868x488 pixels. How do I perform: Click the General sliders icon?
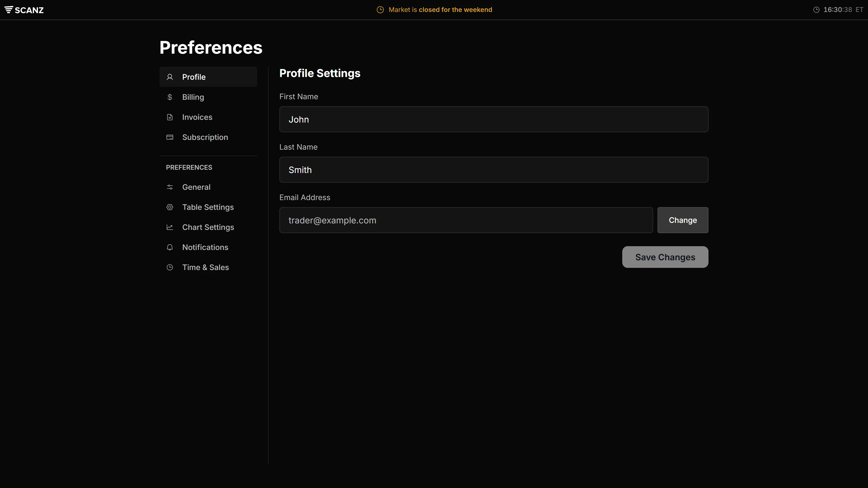170,187
